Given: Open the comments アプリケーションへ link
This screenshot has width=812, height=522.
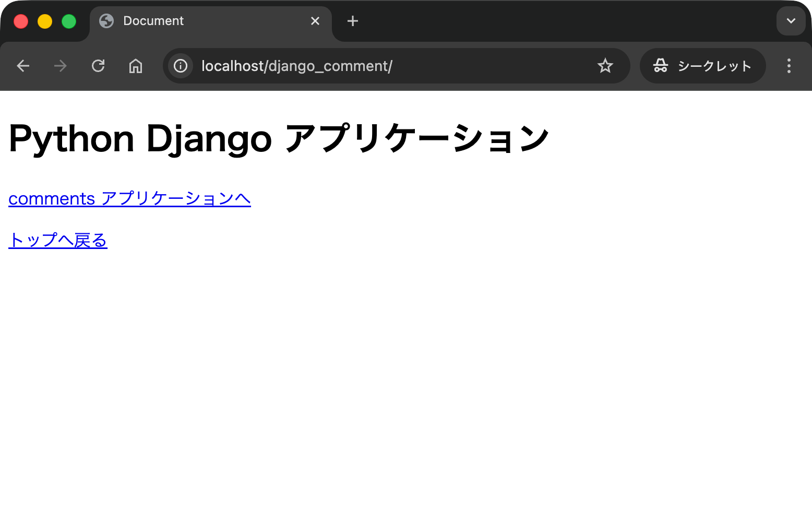Looking at the screenshot, I should (129, 199).
